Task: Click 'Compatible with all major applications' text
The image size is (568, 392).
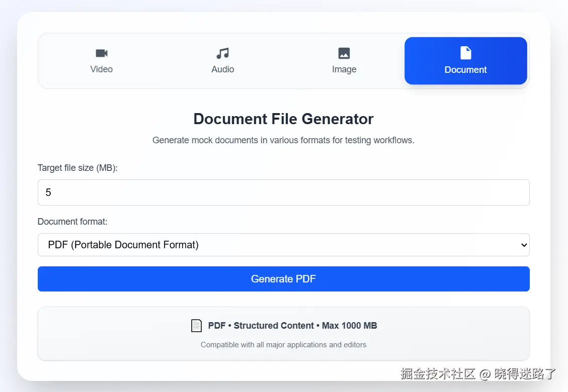Action: pos(284,345)
